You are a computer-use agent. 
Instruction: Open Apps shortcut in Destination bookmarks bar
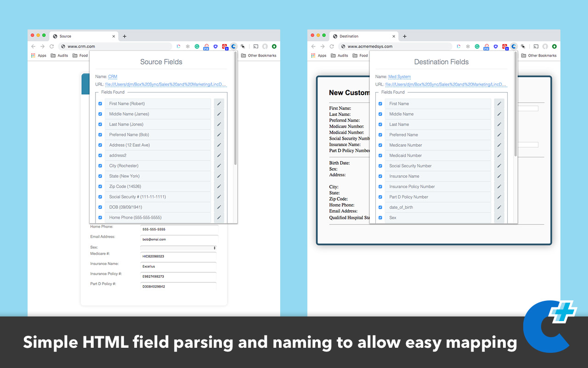click(x=319, y=56)
